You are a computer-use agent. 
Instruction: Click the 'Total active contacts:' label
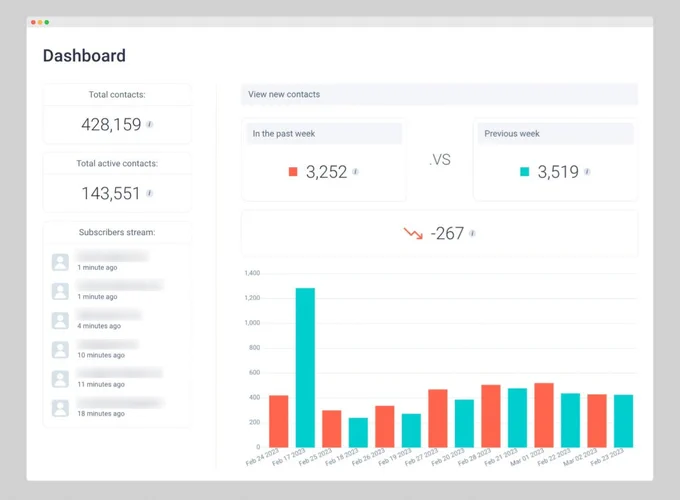click(x=117, y=163)
